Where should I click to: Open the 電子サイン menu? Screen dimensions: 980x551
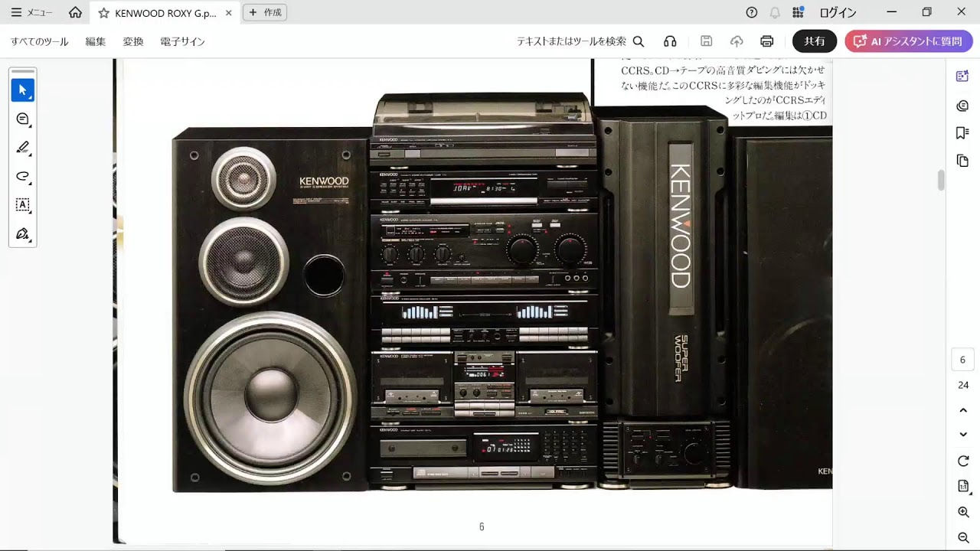click(183, 41)
